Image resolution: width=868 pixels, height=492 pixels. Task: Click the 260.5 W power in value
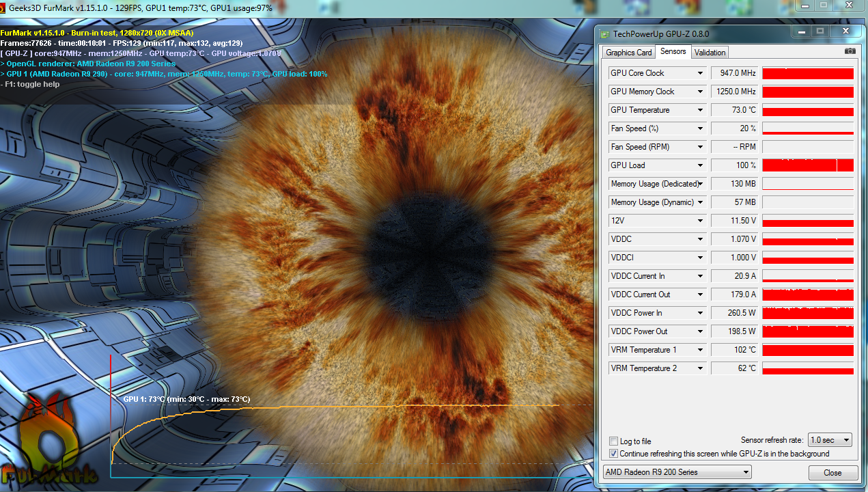734,313
